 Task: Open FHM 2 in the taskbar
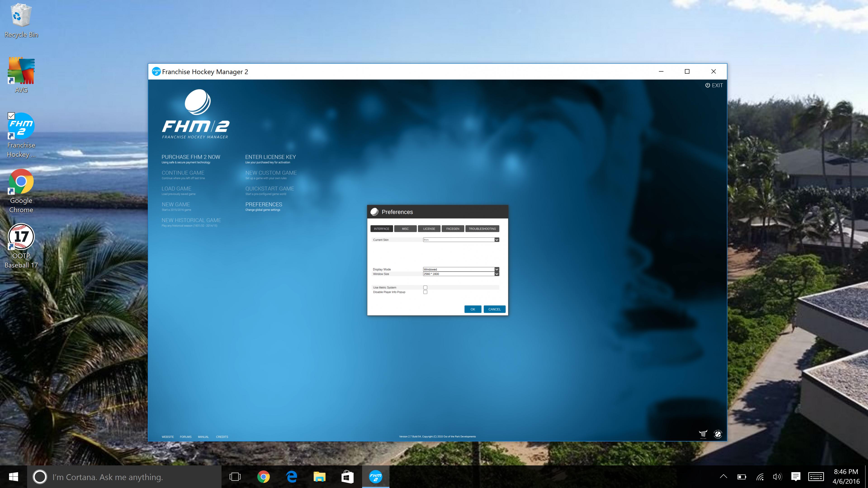(x=375, y=476)
